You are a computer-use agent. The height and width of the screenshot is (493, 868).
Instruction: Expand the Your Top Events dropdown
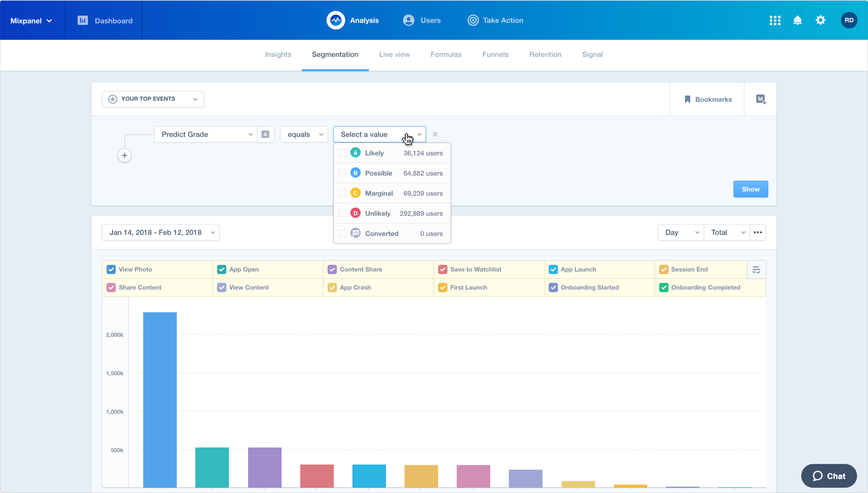153,99
